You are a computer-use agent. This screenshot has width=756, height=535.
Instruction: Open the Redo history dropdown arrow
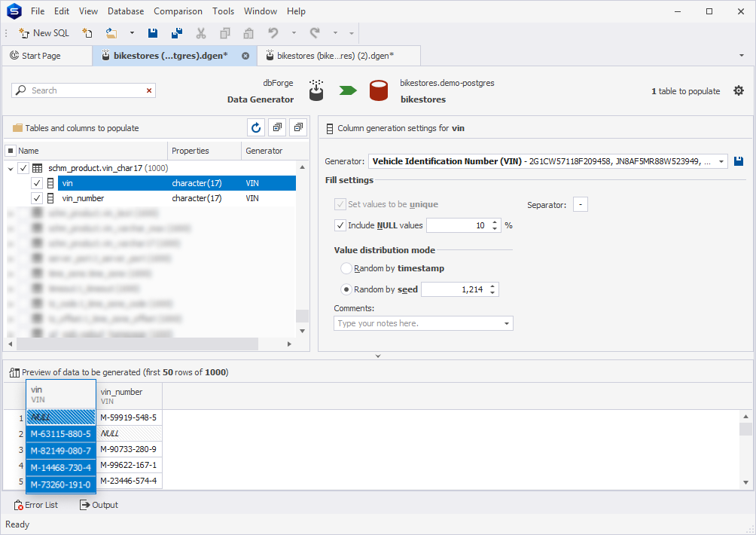pyautogui.click(x=335, y=33)
